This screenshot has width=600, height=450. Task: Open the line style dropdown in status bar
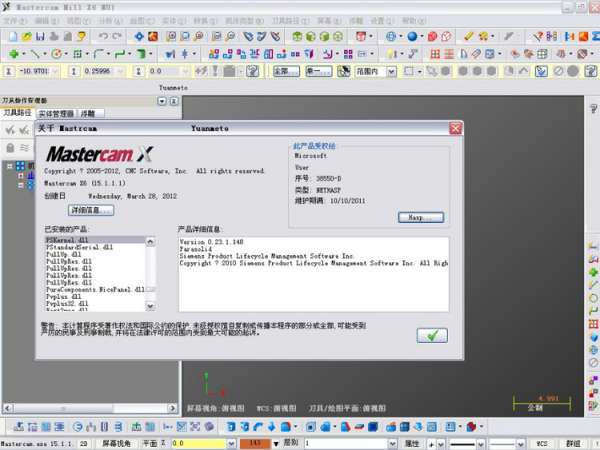coord(481,443)
